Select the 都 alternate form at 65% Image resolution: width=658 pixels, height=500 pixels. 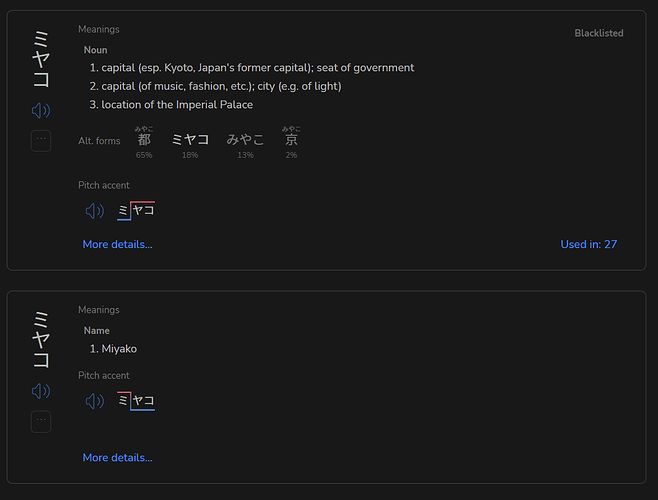tap(144, 142)
